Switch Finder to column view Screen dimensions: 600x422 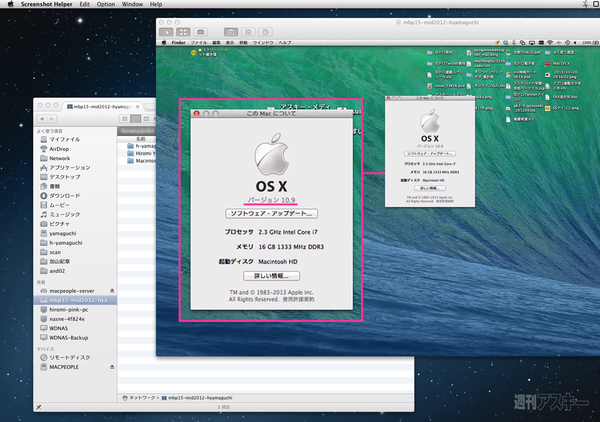point(146,119)
